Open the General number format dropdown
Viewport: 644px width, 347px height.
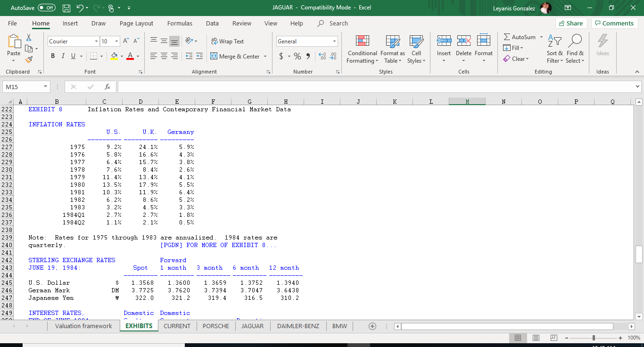[x=335, y=41]
